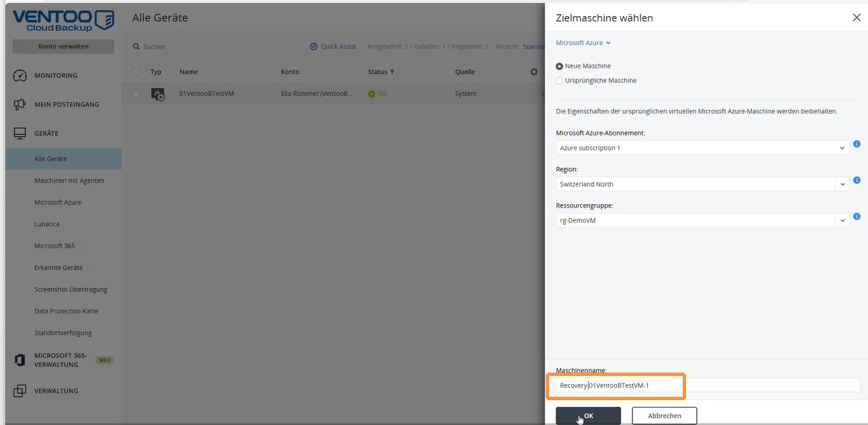Select Alle Geräte in sidebar
Image resolution: width=868 pixels, height=425 pixels.
(x=64, y=159)
